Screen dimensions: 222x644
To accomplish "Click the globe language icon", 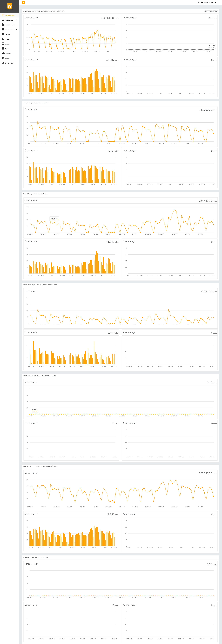I will point(198,3).
